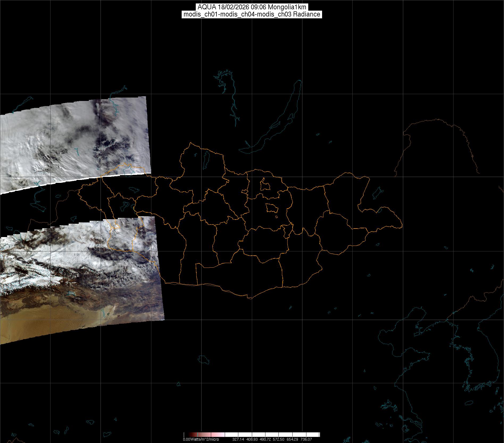Click the narrow Khövsgöl lake outline in northern Mongolia
The height and width of the screenshot is (443, 504).
(206, 158)
